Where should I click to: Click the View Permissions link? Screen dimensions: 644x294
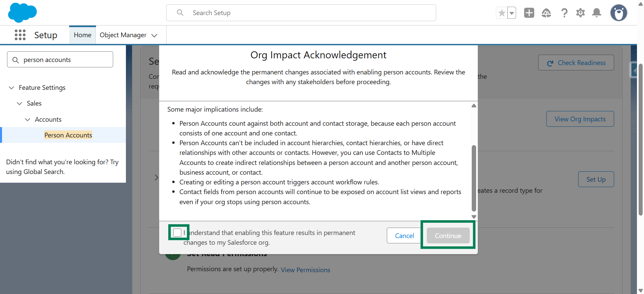click(305, 270)
